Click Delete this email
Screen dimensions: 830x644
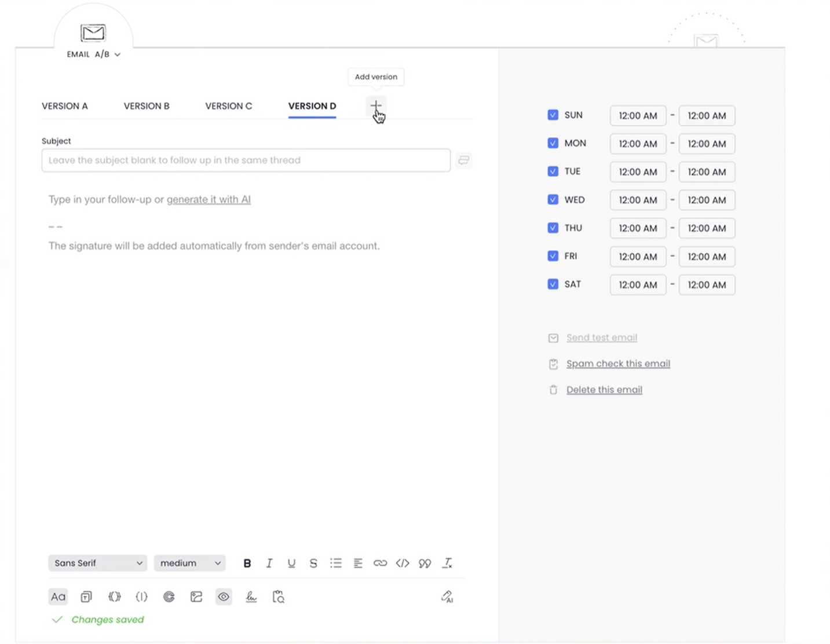pyautogui.click(x=604, y=389)
